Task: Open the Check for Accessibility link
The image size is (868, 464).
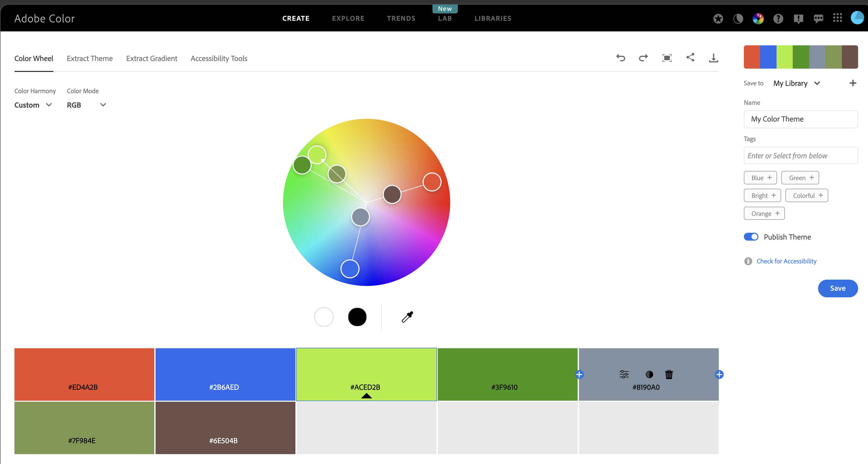Action: (786, 261)
